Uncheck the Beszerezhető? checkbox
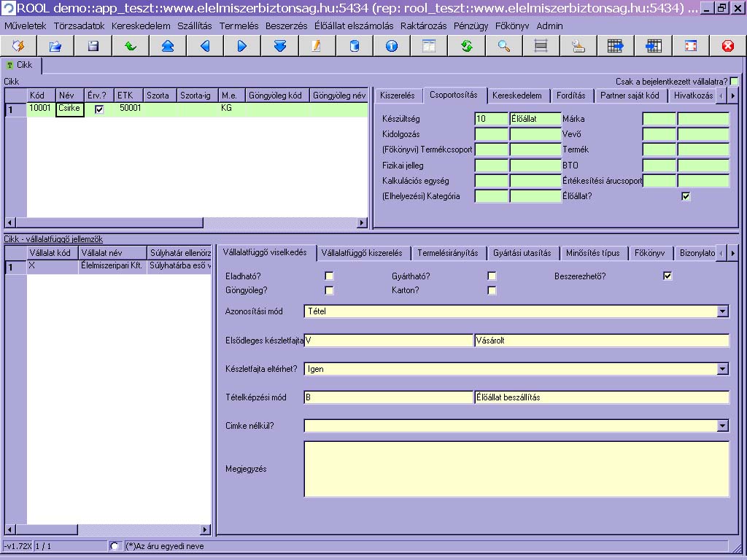The image size is (747, 560). click(x=667, y=276)
